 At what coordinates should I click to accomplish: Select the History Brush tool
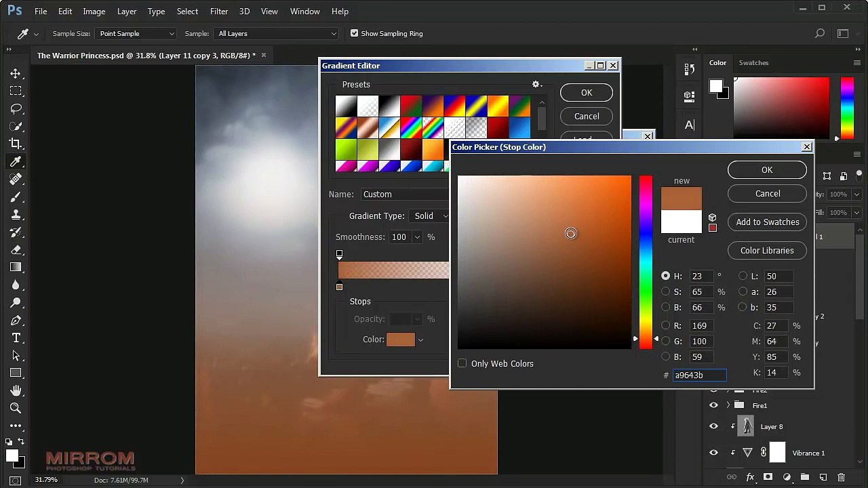pyautogui.click(x=16, y=232)
